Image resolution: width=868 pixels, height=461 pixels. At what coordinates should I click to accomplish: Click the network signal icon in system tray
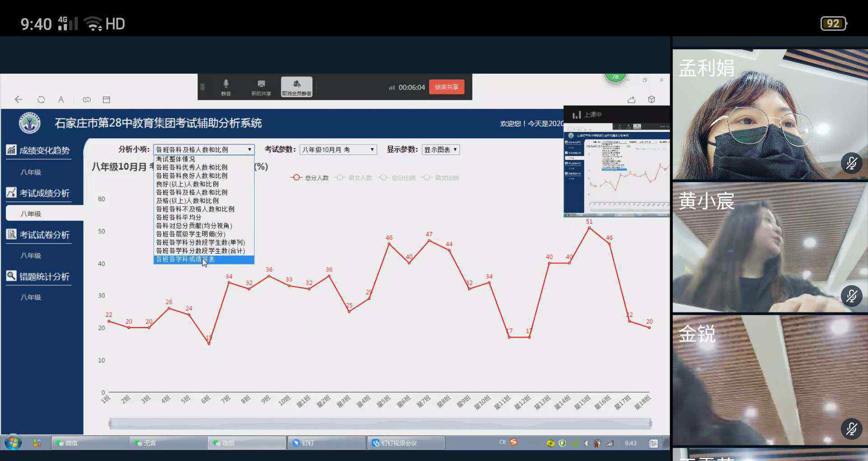click(x=609, y=443)
